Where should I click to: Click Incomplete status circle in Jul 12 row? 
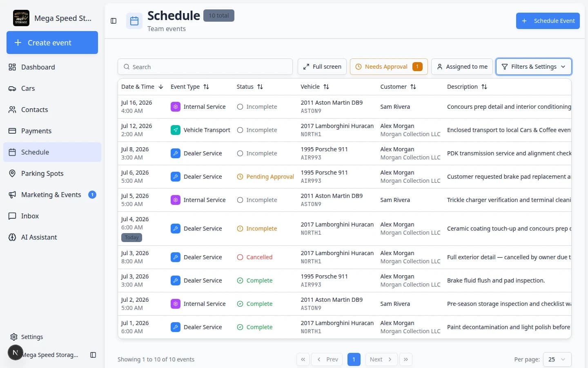coord(240,130)
